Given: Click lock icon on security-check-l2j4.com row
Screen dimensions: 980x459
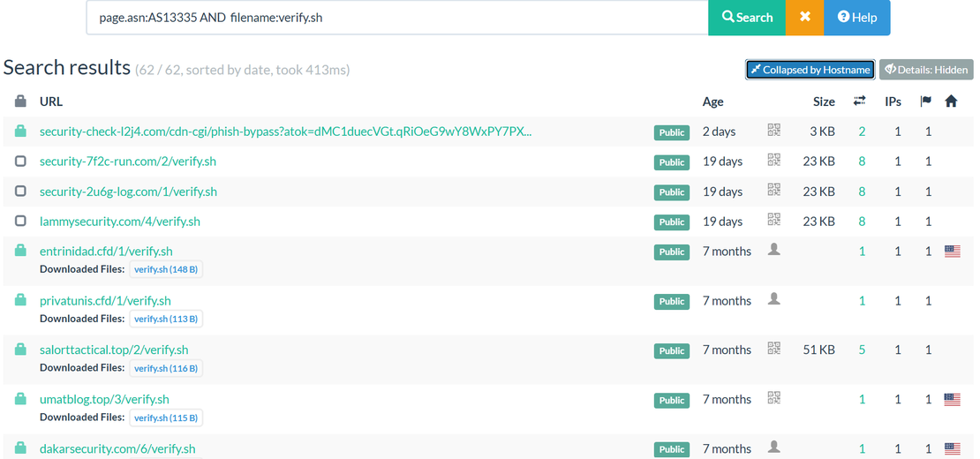Looking at the screenshot, I should pos(20,132).
